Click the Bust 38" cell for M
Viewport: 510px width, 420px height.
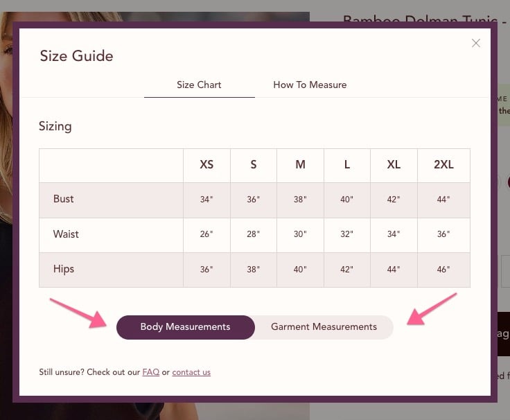point(300,200)
